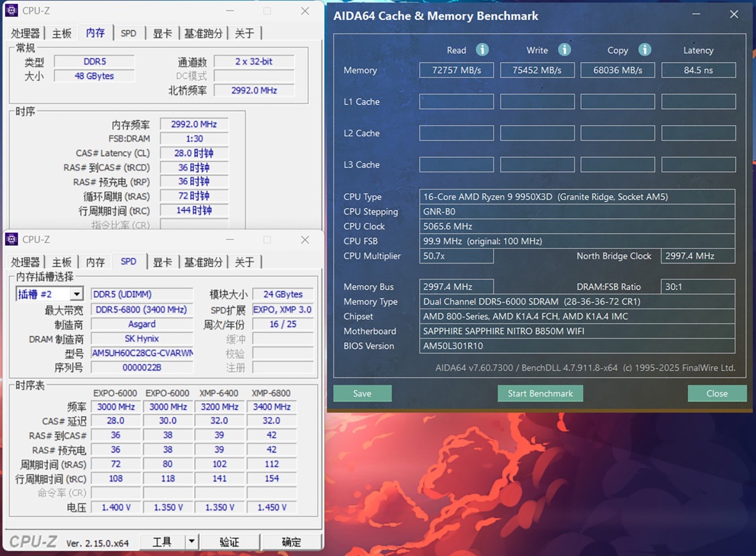The width and height of the screenshot is (756, 556).
Task: Click the DRAM manufacturer field SK Hynix
Action: click(x=142, y=339)
